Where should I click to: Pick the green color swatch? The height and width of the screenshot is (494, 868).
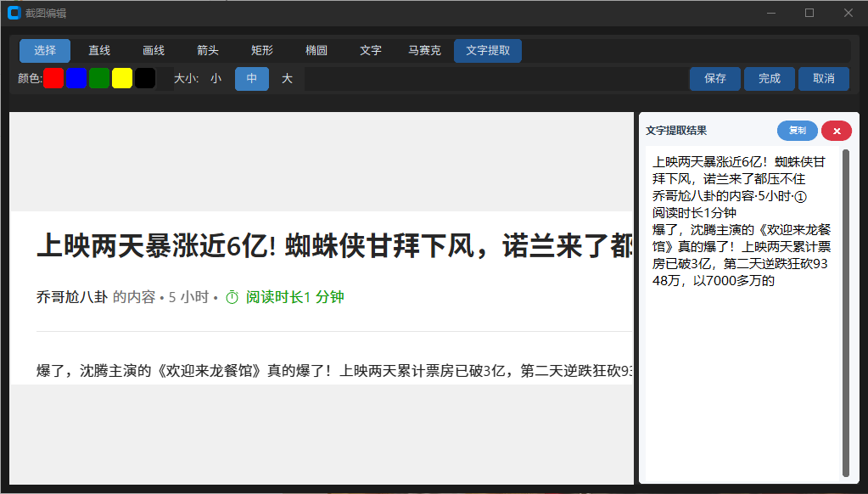(99, 79)
